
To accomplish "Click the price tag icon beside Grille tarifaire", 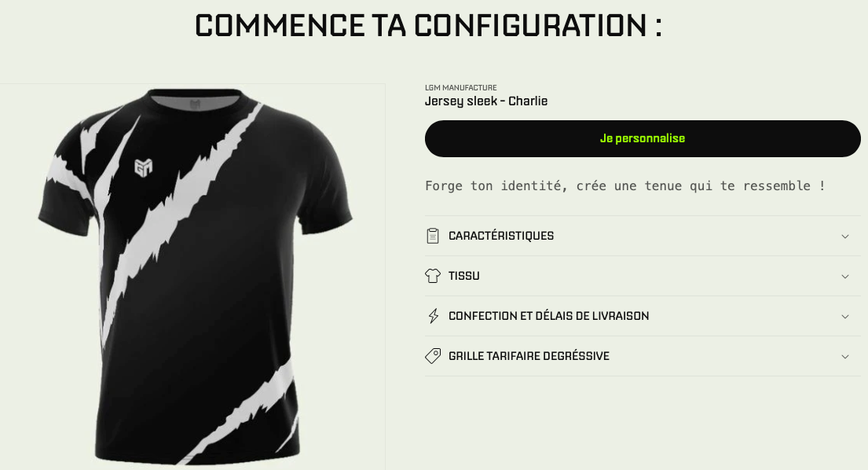I will (433, 356).
